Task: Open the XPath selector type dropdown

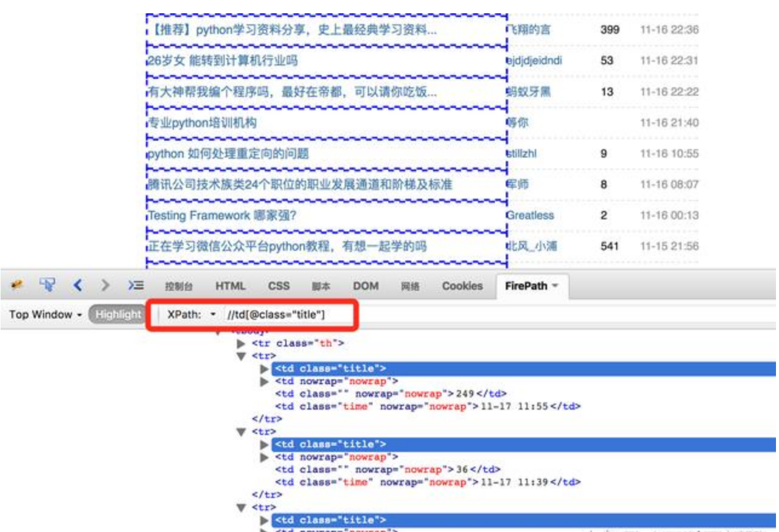Action: [x=191, y=314]
